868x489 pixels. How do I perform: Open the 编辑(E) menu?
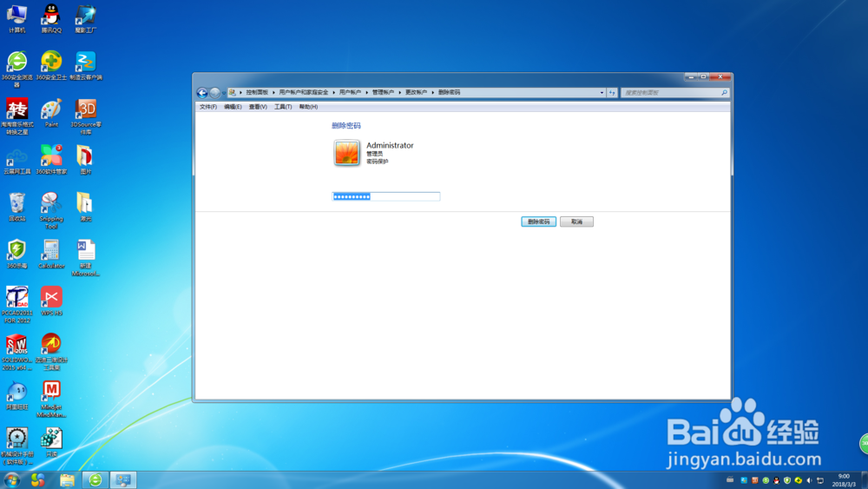coord(233,107)
